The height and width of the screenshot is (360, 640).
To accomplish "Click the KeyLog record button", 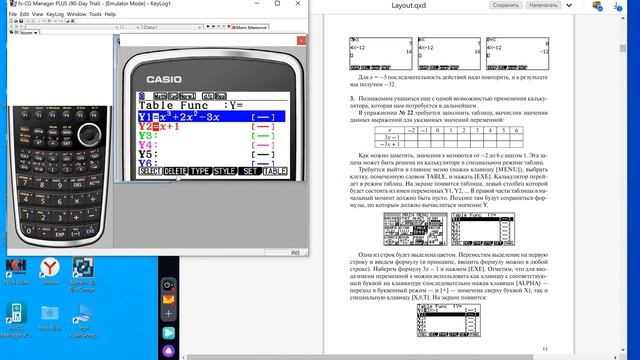I will [x=229, y=27].
